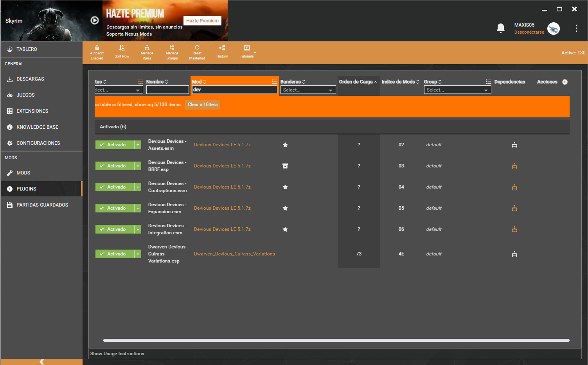Toggle Activado for Devious Devices - BRRF.esp
The image size is (588, 365).
115,166
